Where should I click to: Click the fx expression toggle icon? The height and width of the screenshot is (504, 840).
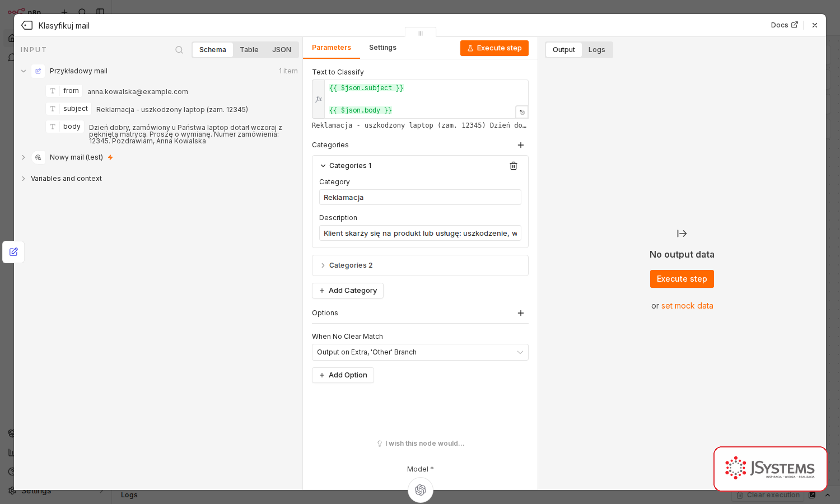tap(319, 99)
